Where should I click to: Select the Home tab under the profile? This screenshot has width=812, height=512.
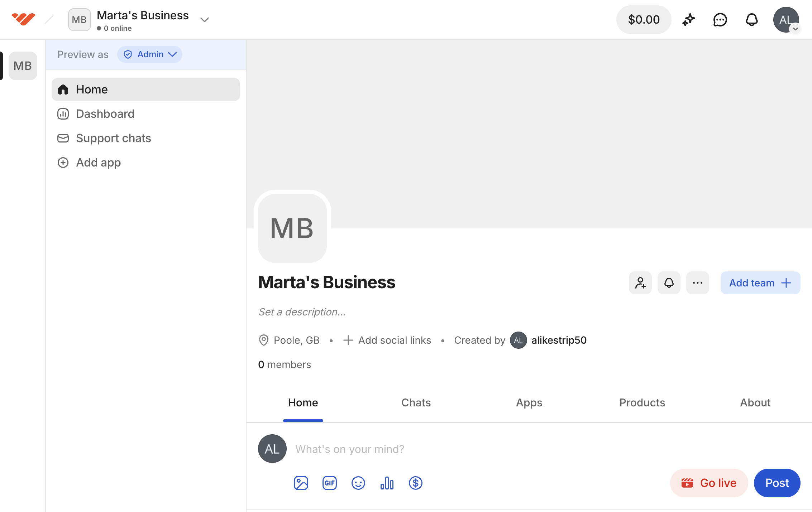(303, 403)
